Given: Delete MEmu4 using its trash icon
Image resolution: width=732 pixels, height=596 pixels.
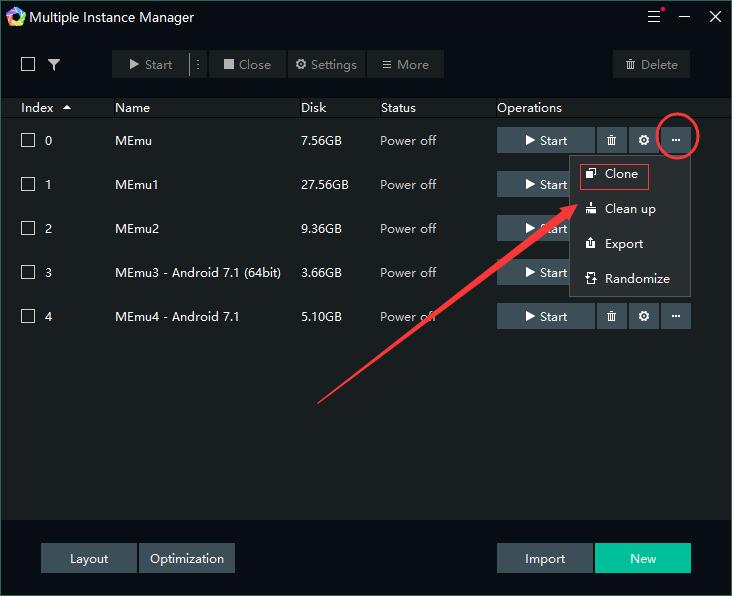Looking at the screenshot, I should pyautogui.click(x=611, y=317).
